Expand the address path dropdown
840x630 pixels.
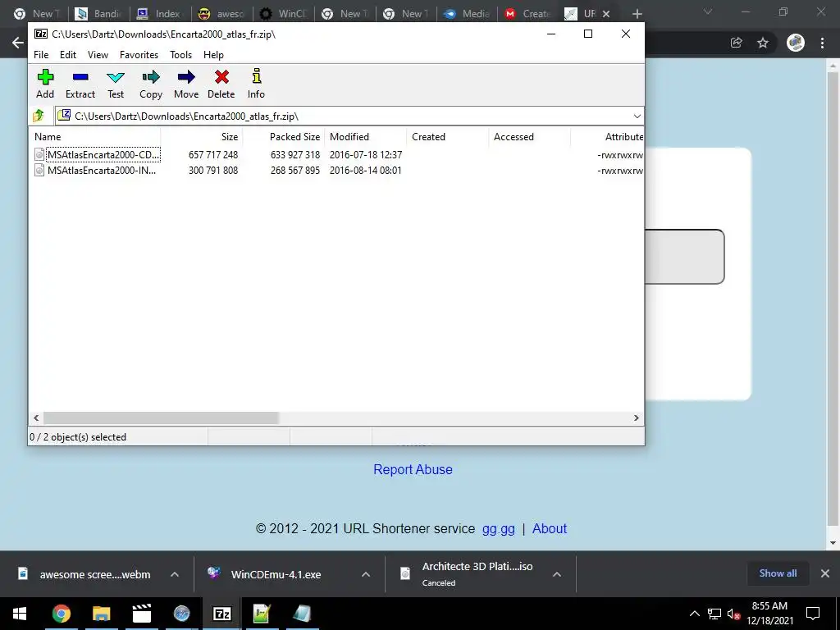click(637, 116)
